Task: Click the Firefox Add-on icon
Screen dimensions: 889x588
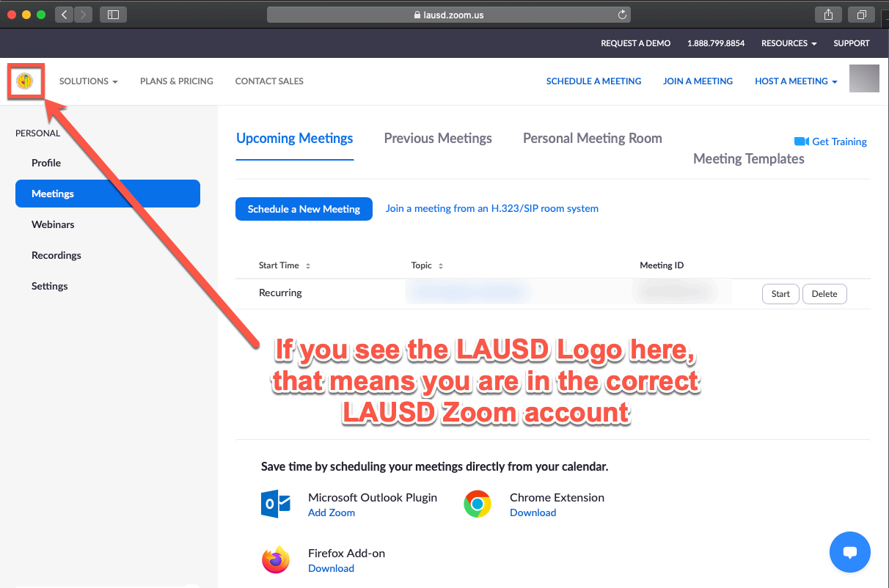Action: point(275,559)
